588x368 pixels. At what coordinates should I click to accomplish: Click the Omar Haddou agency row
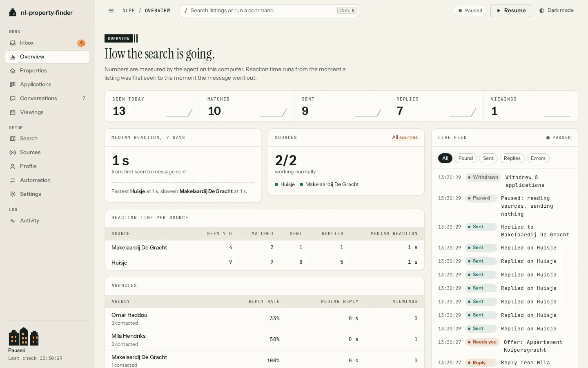[x=265, y=319]
